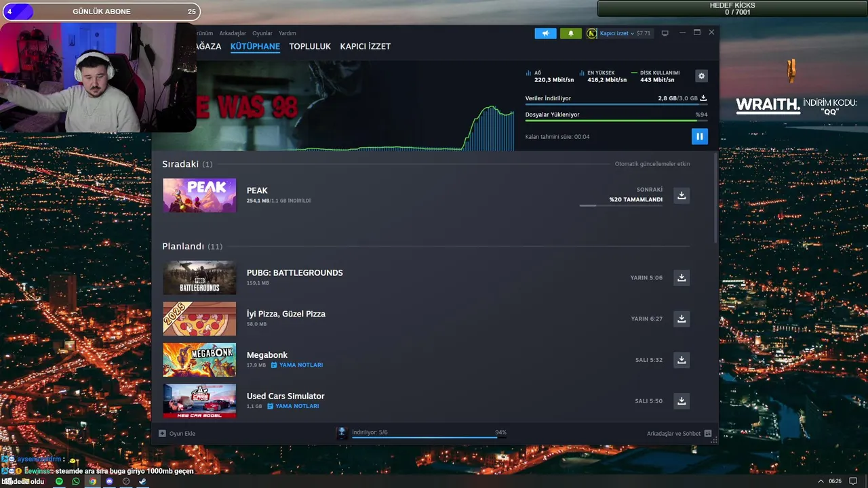The width and height of the screenshot is (868, 488).
Task: Open the KÜTÜPHANE tab
Action: 255,46
